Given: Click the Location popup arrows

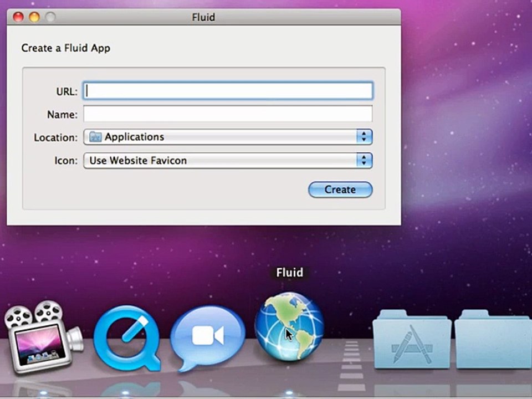Looking at the screenshot, I should pos(365,137).
